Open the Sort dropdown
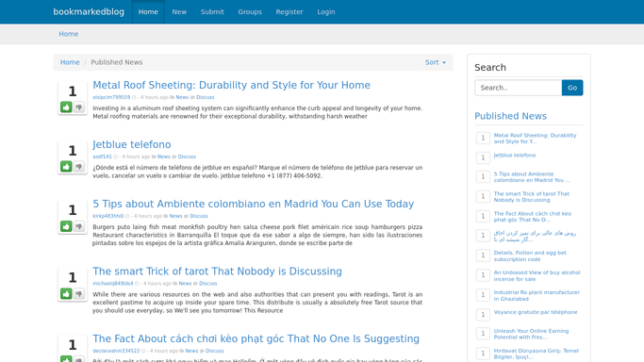Image resolution: width=644 pixels, height=362 pixels. (436, 62)
